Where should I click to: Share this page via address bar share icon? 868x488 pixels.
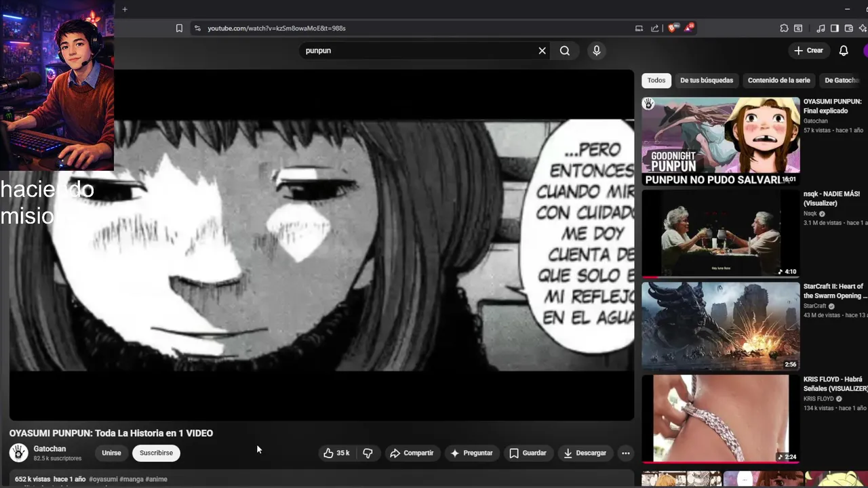coord(654,28)
